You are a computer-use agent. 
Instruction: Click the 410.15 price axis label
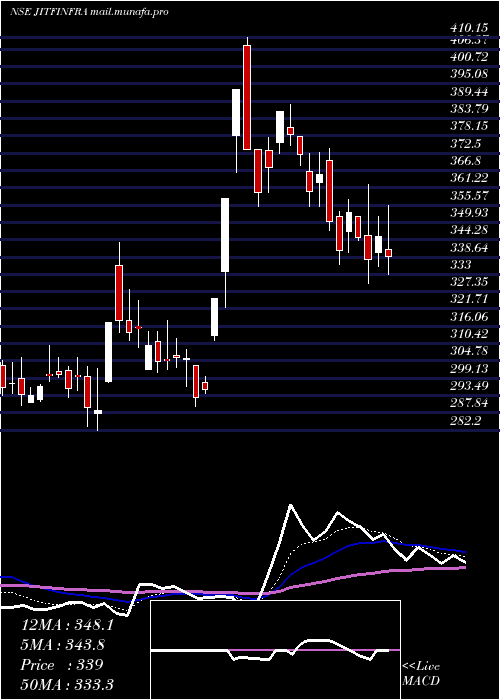pos(469,29)
